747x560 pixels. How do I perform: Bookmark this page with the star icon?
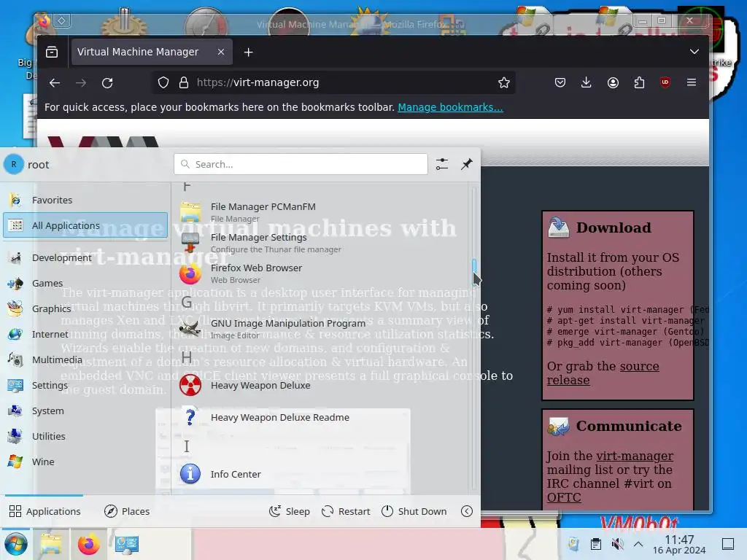pyautogui.click(x=503, y=83)
